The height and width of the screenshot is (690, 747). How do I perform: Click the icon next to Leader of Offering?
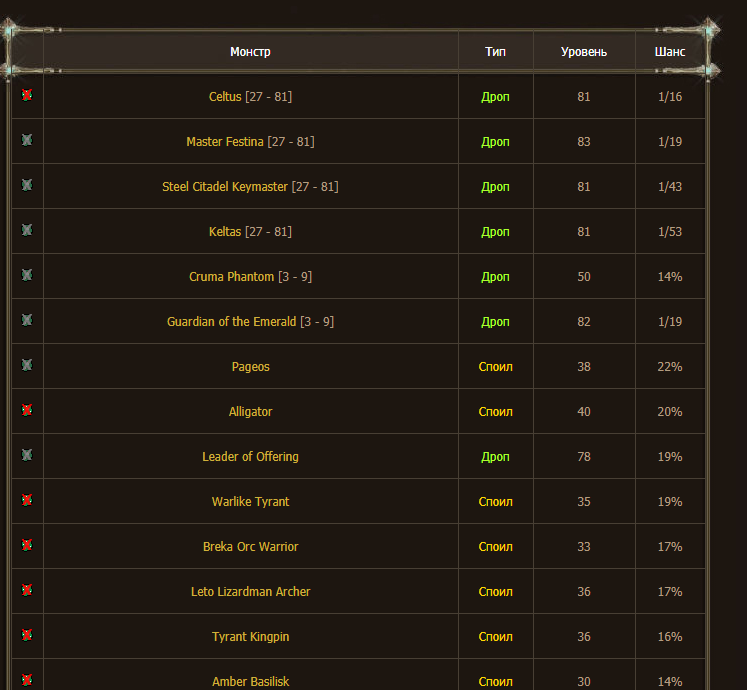point(27,456)
